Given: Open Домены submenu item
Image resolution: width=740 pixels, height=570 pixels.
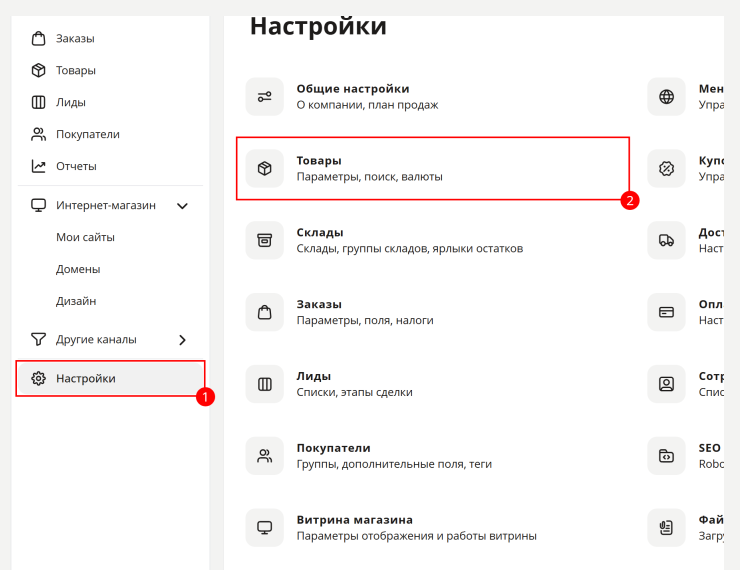Looking at the screenshot, I should (x=78, y=269).
